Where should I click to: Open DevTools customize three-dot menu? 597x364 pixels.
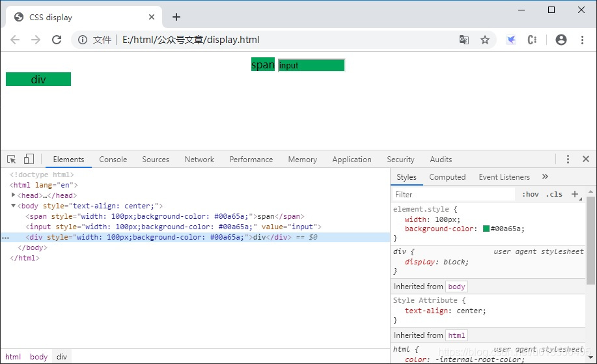(568, 159)
